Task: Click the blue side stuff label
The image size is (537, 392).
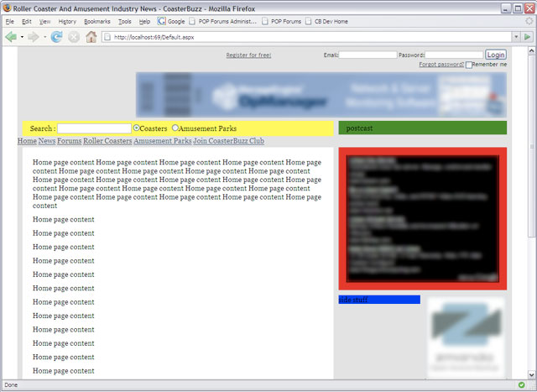Action: click(x=379, y=300)
